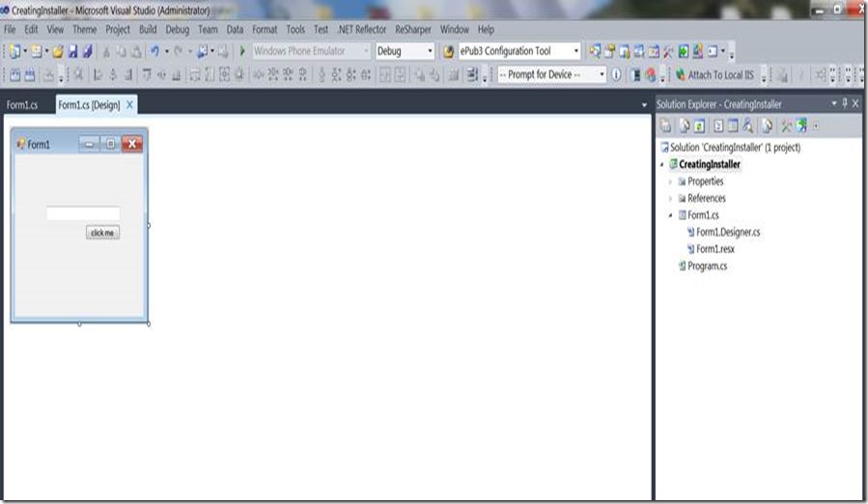Image resolution: width=868 pixels, height=504 pixels.
Task: Open the Debug configuration dropdown
Action: [430, 51]
